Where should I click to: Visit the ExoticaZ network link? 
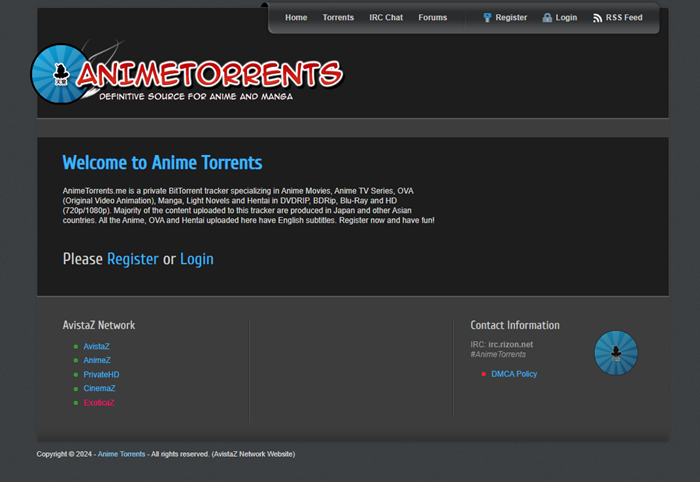(x=99, y=403)
